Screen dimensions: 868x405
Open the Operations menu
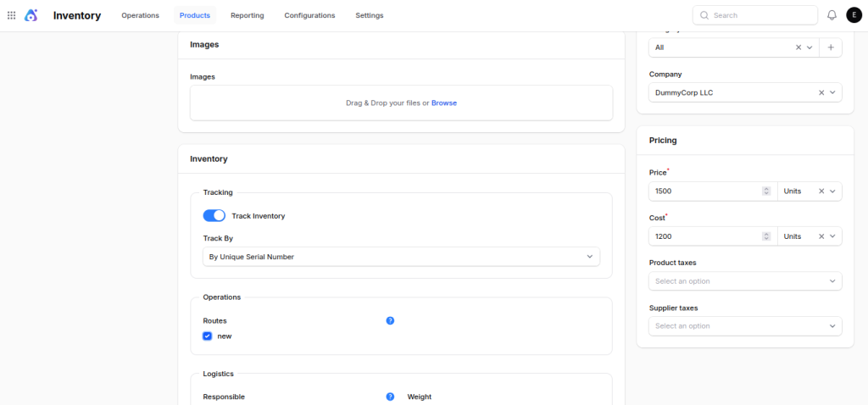(140, 15)
